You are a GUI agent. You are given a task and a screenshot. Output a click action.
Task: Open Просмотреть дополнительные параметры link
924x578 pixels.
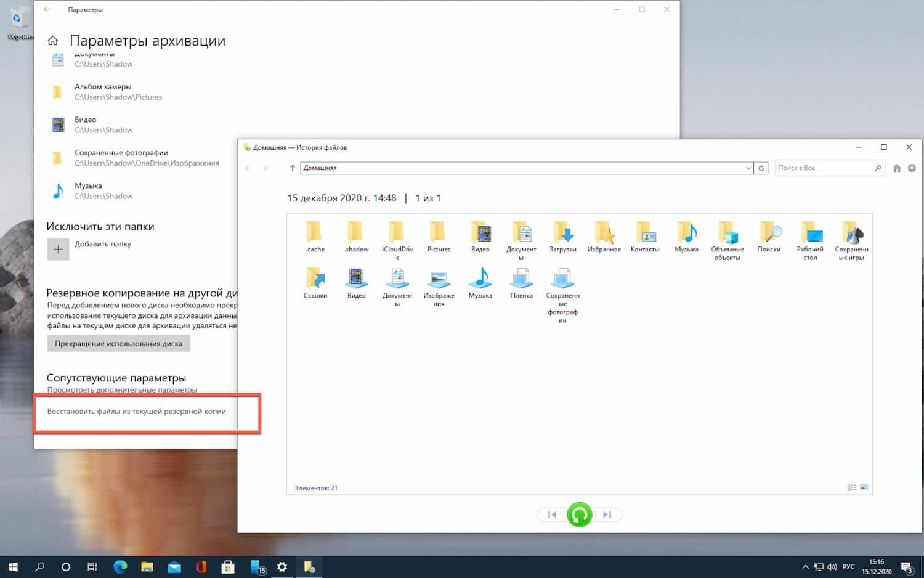[122, 390]
